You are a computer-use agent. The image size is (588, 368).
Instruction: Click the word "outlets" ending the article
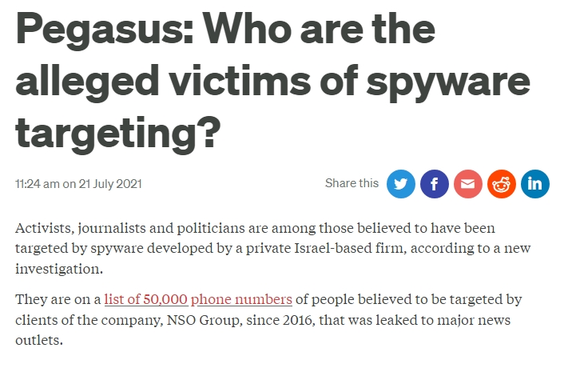(38, 340)
